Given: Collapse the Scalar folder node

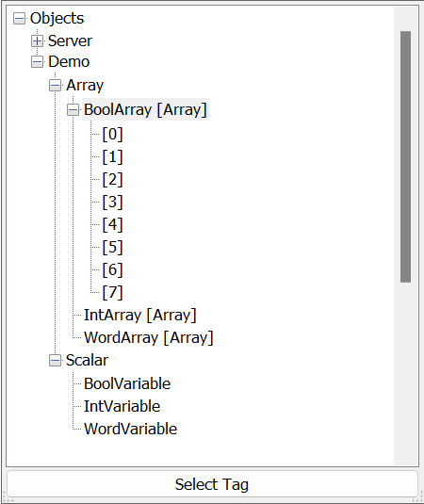Looking at the screenshot, I should point(55,360).
